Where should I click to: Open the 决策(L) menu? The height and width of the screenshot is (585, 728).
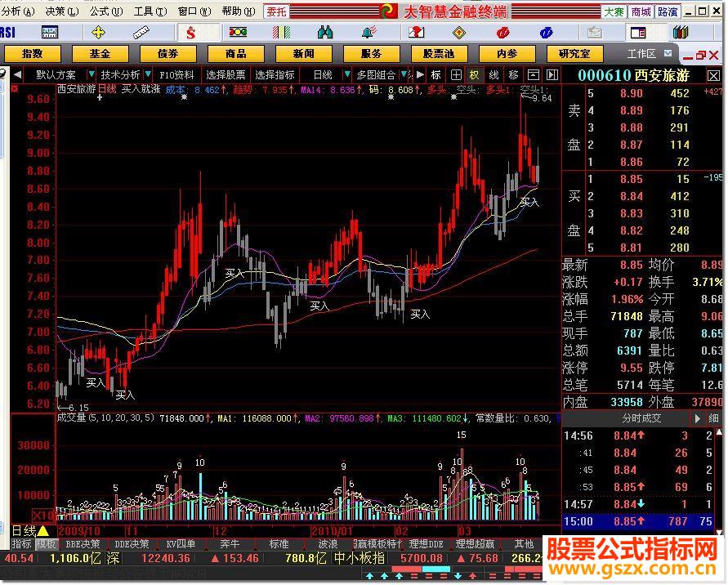click(x=62, y=11)
